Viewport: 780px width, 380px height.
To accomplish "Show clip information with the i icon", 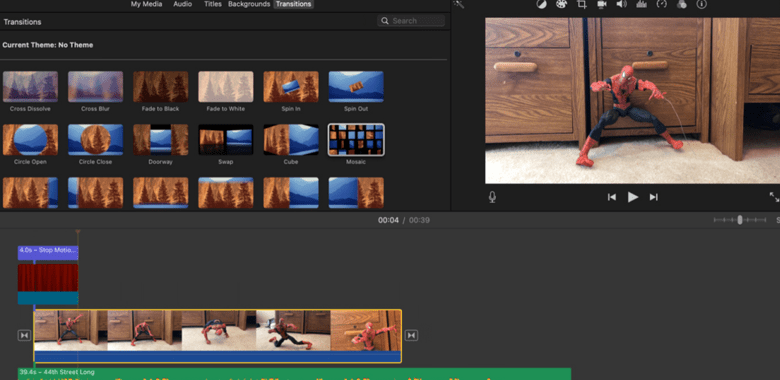I will tap(701, 4).
